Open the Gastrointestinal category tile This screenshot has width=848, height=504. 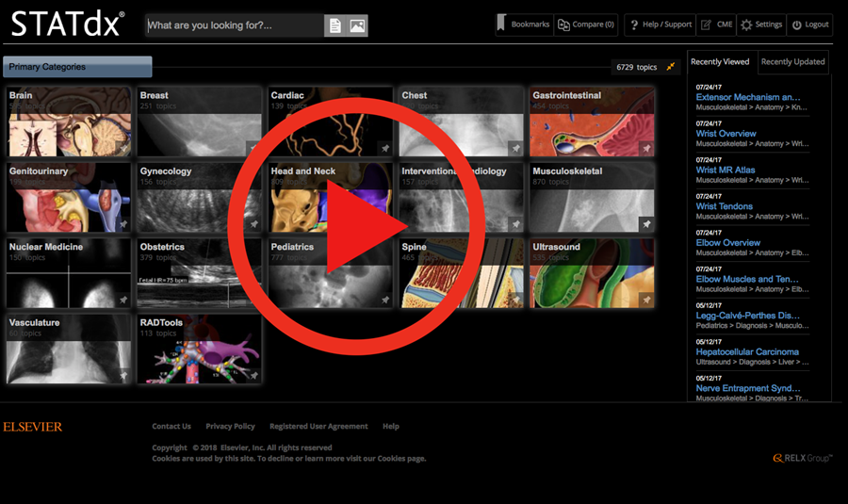(x=593, y=122)
